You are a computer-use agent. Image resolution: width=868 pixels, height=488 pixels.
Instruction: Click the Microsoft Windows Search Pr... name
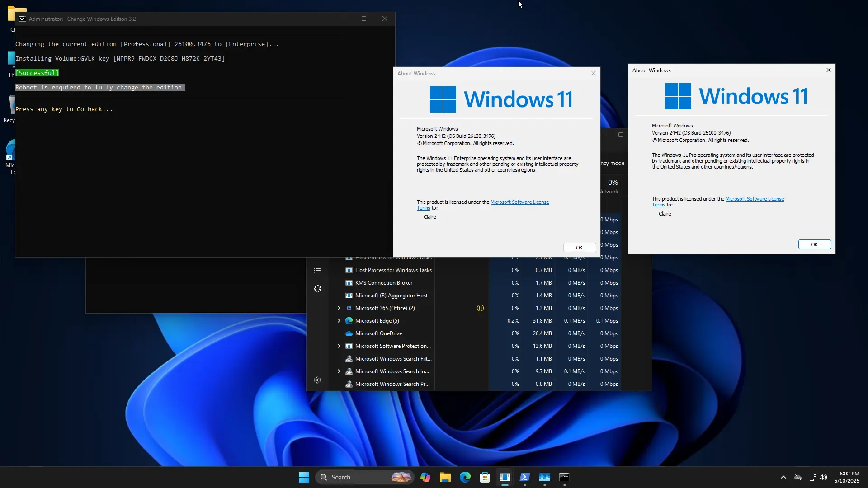[x=392, y=384]
